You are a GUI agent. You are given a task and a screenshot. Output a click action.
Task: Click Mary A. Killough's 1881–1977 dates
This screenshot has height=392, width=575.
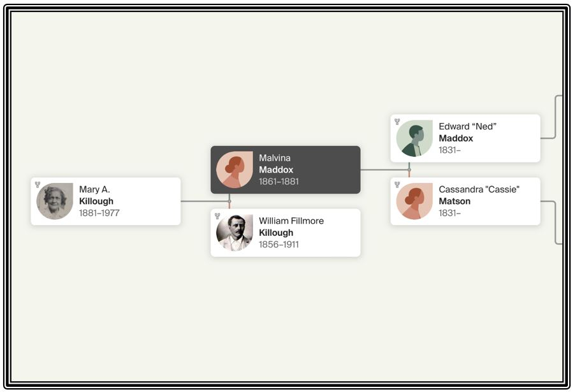pyautogui.click(x=99, y=213)
